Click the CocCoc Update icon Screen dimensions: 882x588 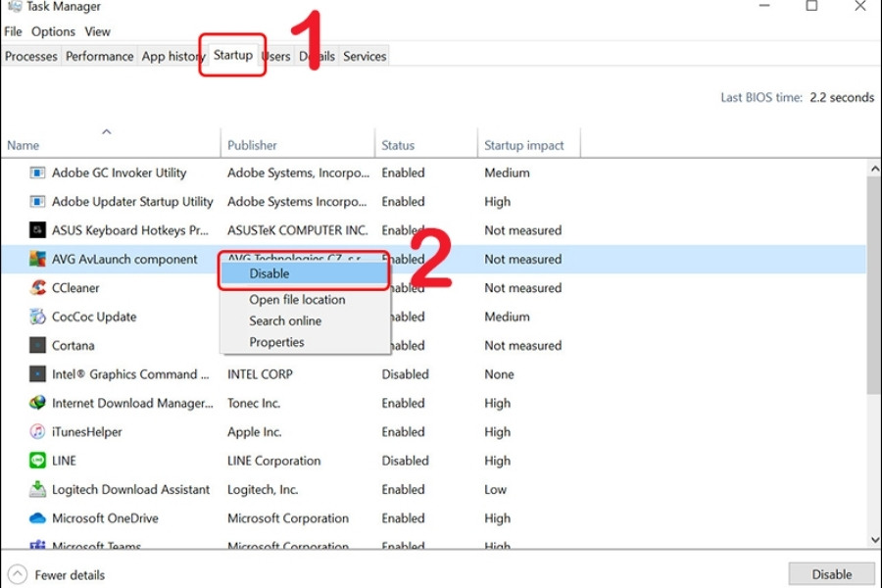click(x=37, y=317)
